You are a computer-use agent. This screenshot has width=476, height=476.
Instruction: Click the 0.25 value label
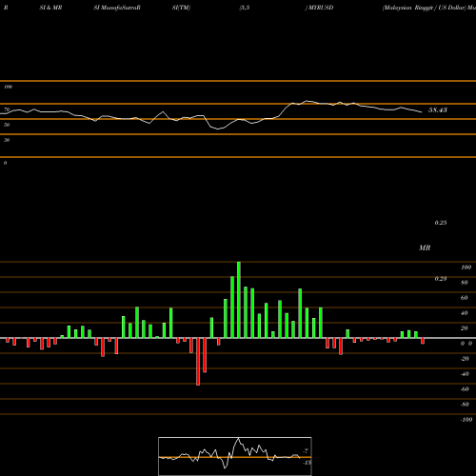point(441,223)
